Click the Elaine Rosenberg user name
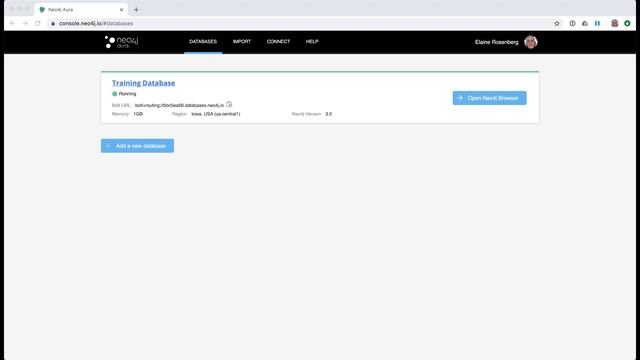640x360 pixels. pos(496,42)
